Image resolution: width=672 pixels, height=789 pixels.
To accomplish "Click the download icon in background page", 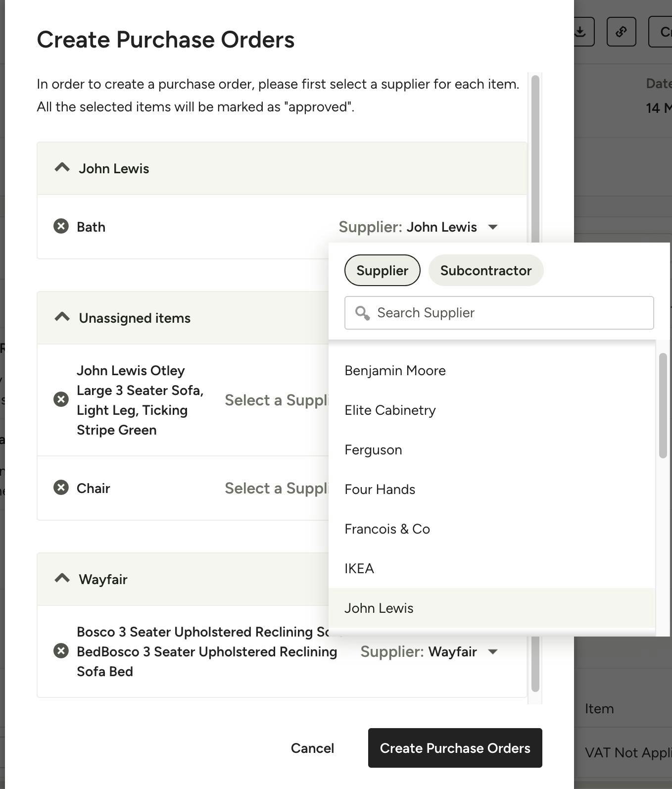I will [581, 32].
